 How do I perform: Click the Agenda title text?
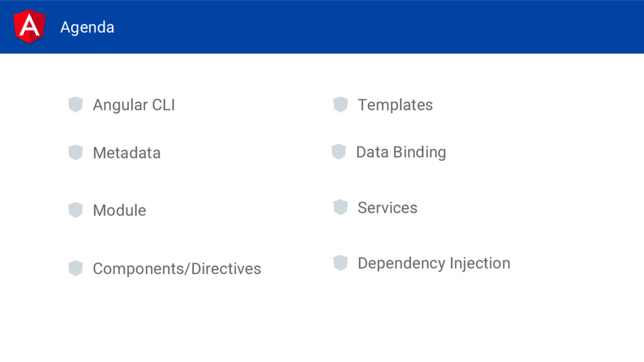click(x=87, y=28)
